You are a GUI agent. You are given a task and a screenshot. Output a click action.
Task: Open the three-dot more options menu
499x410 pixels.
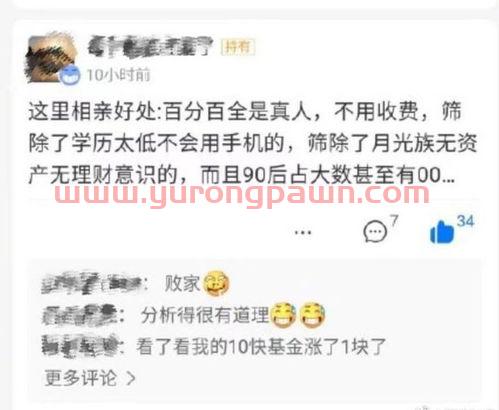click(x=303, y=232)
